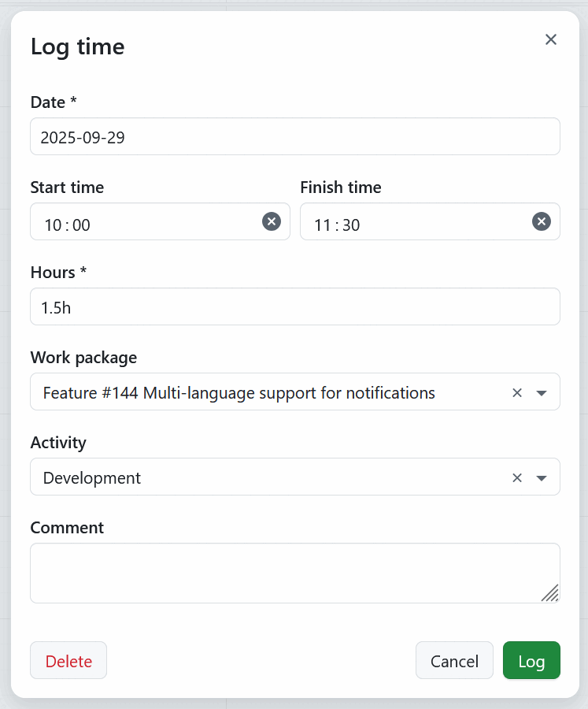Click the Log button to save entry
Viewport: 588px width, 709px height.
click(x=531, y=660)
